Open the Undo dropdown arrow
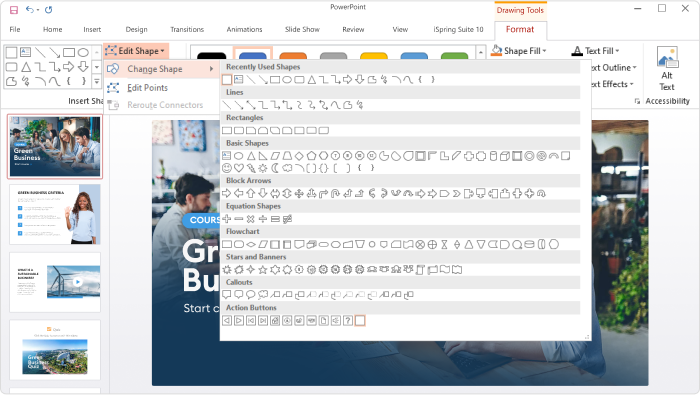 [38, 9]
